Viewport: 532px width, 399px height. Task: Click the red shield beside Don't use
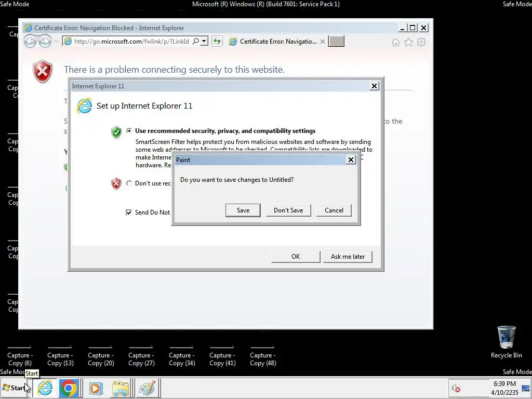(x=116, y=183)
